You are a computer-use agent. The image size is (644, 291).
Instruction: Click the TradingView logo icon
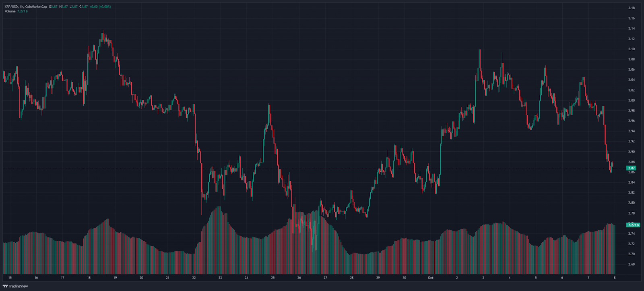coord(5,286)
